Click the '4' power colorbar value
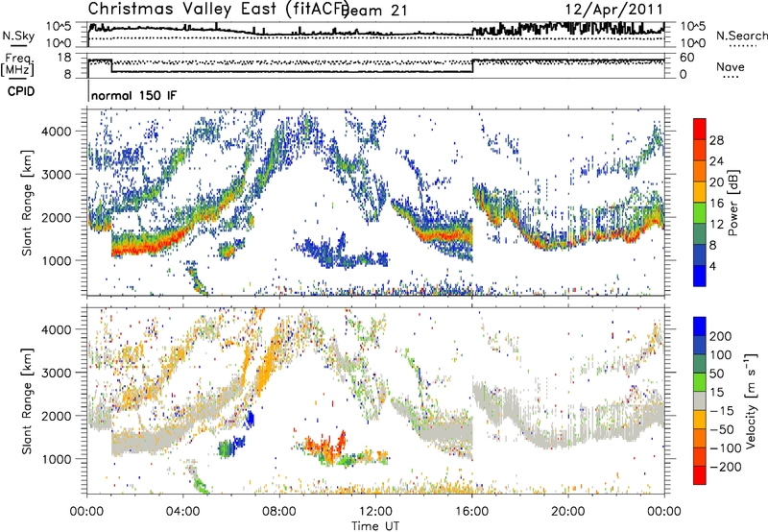The height and width of the screenshot is (532, 768). tap(712, 267)
